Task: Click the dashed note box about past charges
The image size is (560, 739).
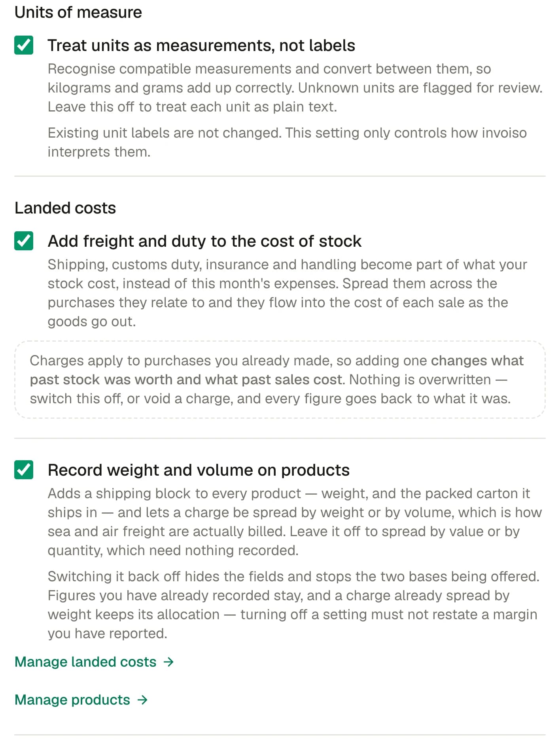Action: (280, 380)
